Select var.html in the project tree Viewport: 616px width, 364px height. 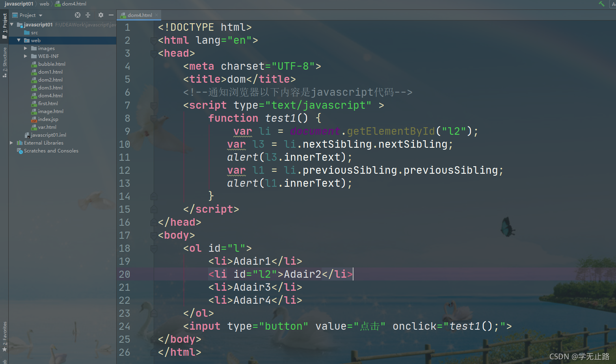47,127
